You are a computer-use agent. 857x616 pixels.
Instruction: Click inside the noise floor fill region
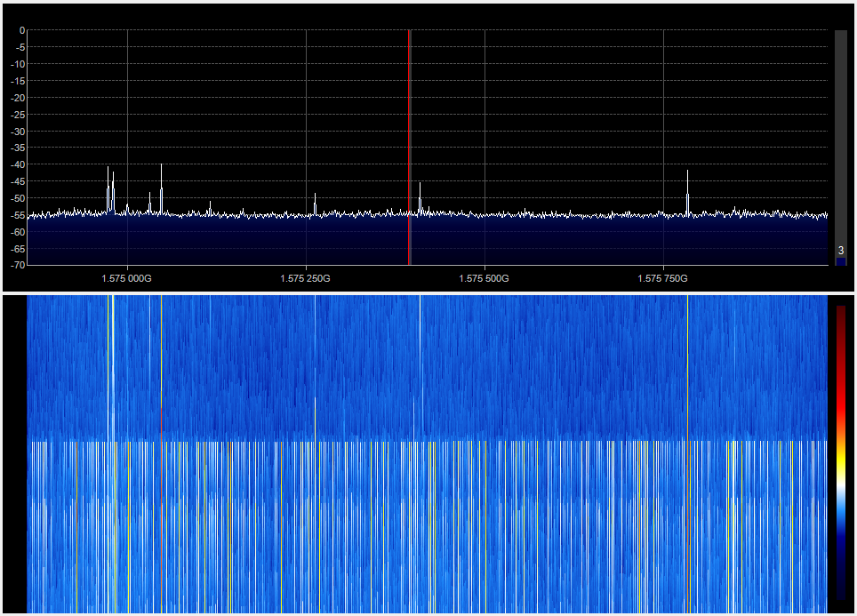point(267,240)
